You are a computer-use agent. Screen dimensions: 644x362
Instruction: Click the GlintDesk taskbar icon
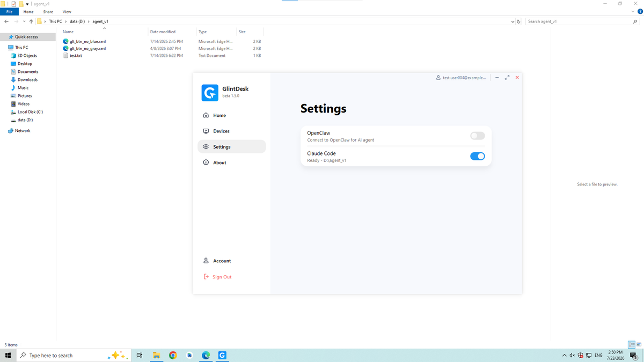tap(222, 355)
